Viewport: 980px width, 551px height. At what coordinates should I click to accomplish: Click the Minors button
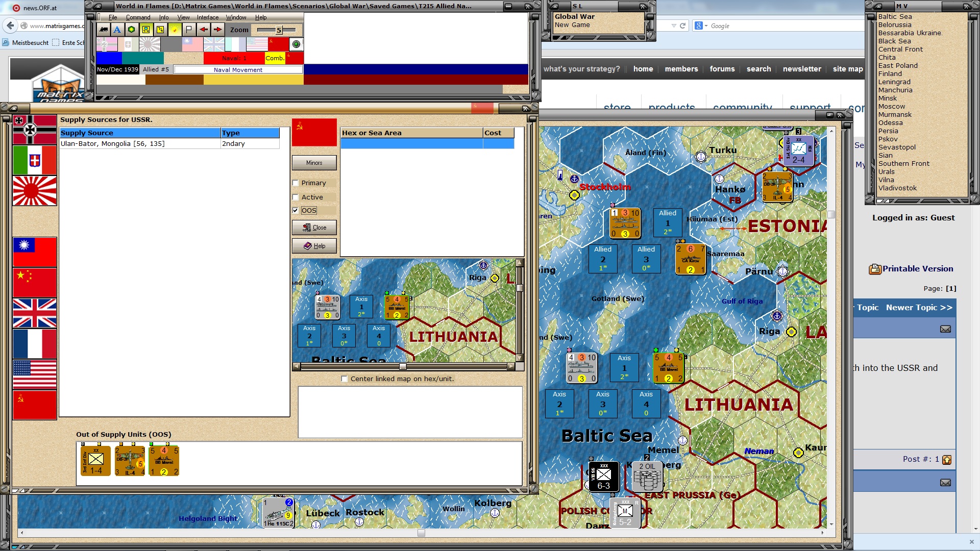tap(314, 163)
